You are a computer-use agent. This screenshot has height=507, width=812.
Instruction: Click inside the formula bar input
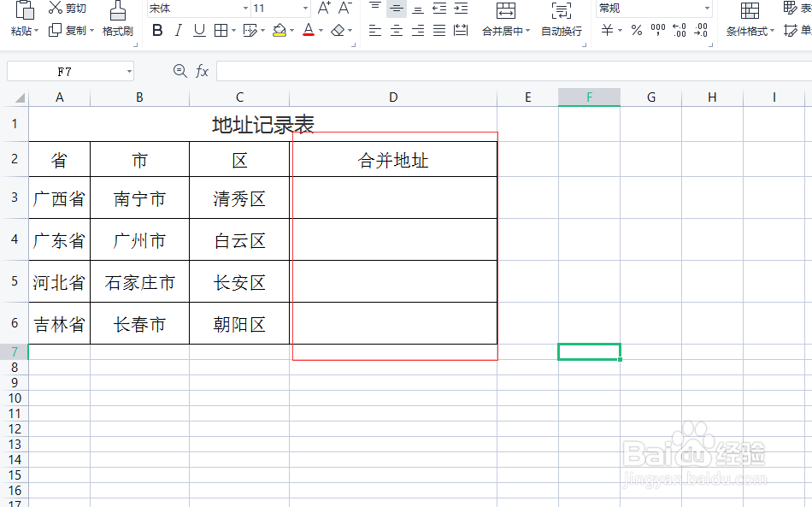click(514, 71)
